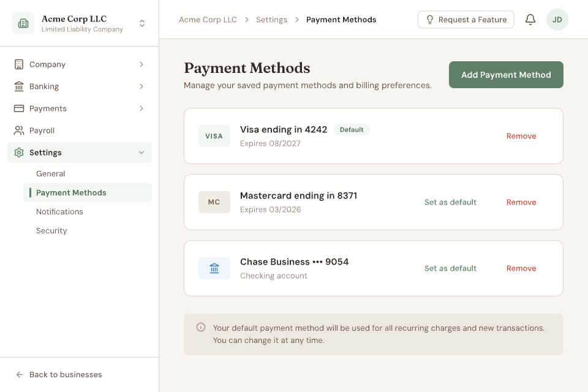The height and width of the screenshot is (392, 588).
Task: Click the Chase Business bank icon
Action: point(214,268)
